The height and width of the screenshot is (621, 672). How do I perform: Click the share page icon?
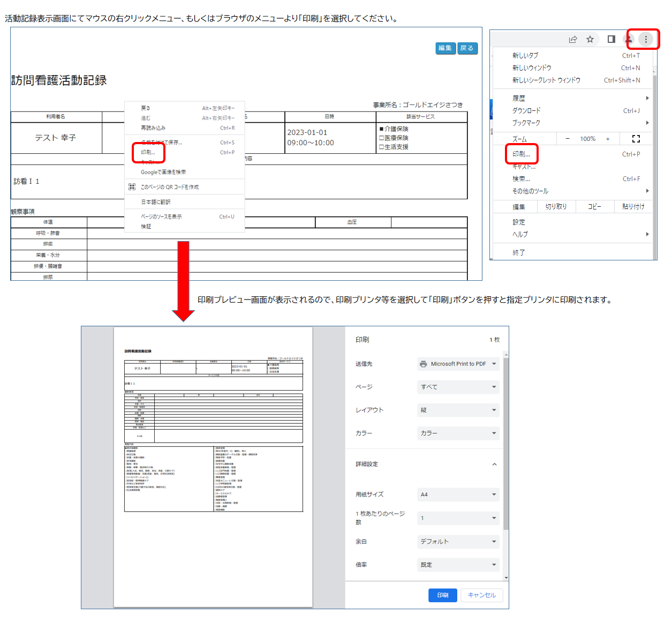pos(573,39)
